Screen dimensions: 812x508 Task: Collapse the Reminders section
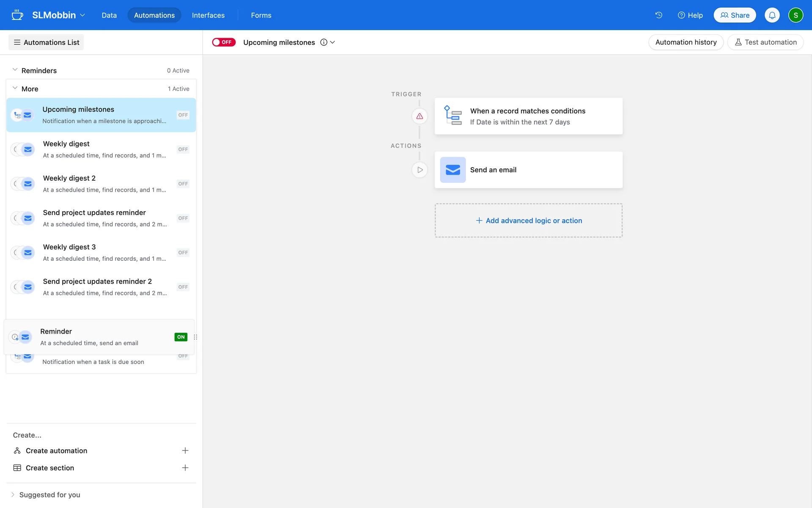(15, 70)
